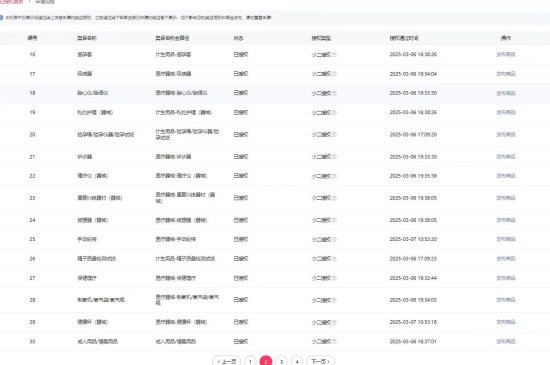Click the info icon beside authorization type in row 18
The image size is (550, 365).
coord(334,93)
